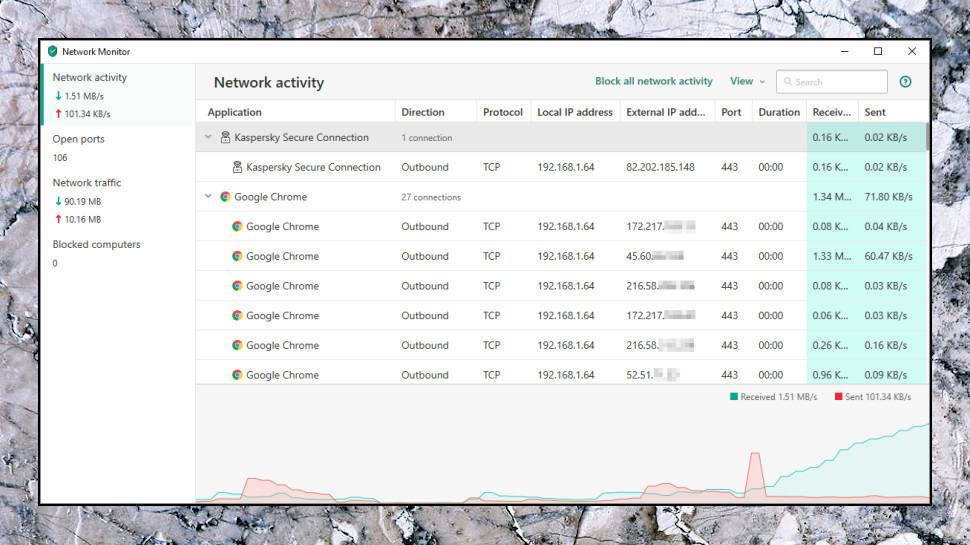Click the 45.60 external IP cell
The width and height of the screenshot is (970, 545).
(655, 256)
